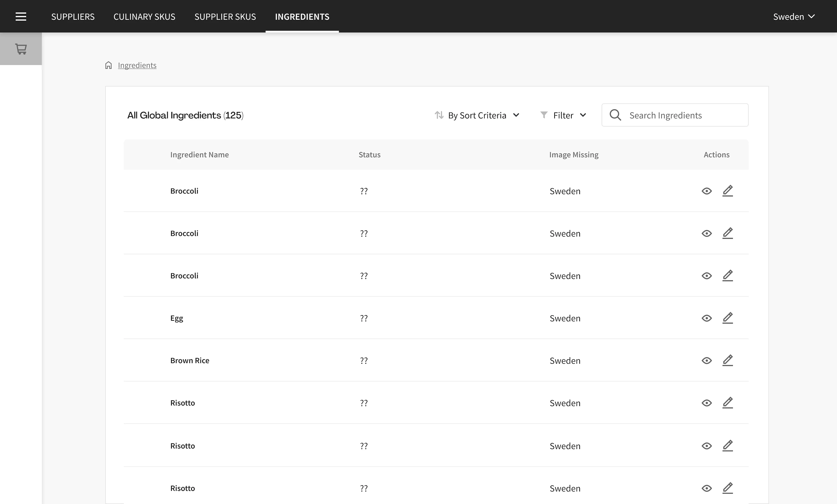Expand the By Sort Criteria dropdown
837x504 pixels.
[483, 115]
